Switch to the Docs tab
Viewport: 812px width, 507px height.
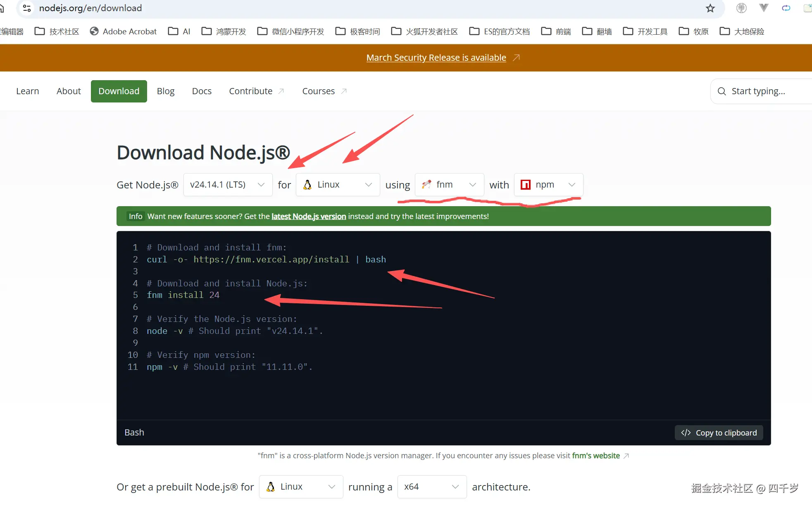202,91
